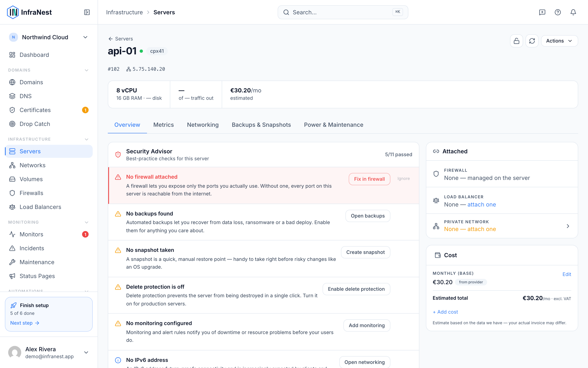Click the Add cost link
This screenshot has width=588, height=368.
tap(445, 312)
